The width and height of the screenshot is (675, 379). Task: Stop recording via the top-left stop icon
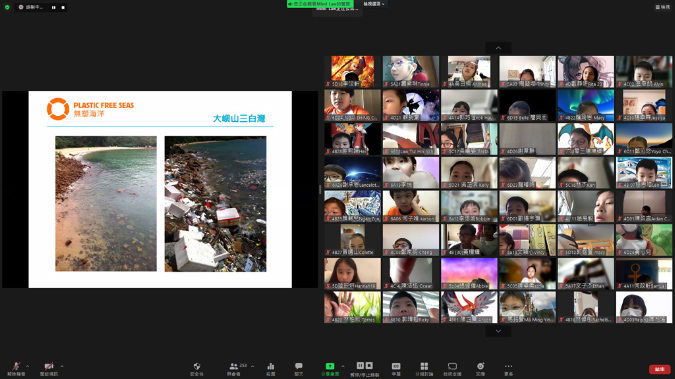tap(63, 7)
